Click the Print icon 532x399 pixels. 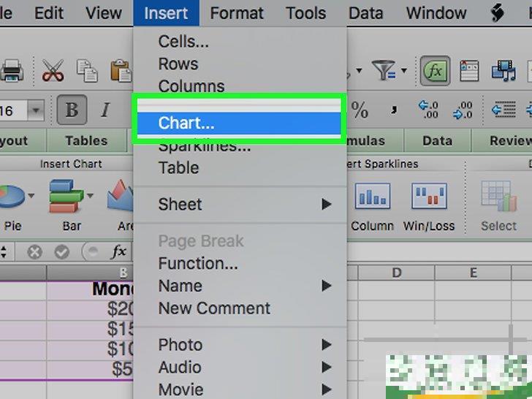click(11, 72)
